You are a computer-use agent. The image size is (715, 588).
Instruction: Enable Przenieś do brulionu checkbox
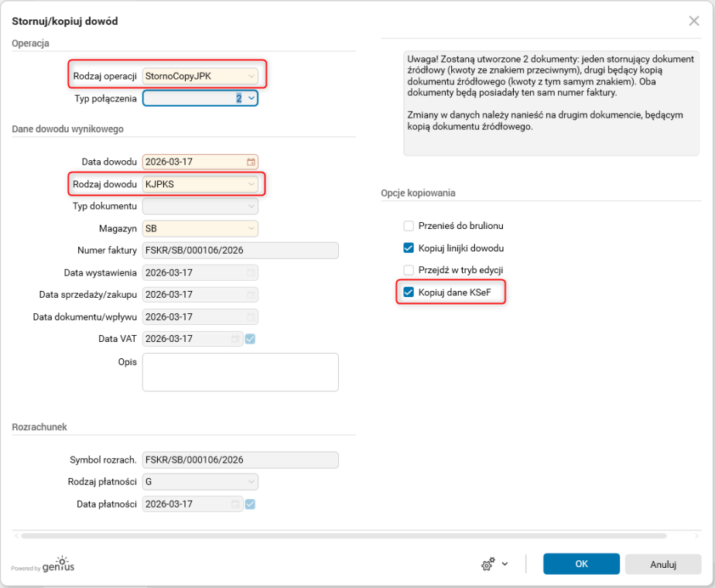[x=409, y=226]
